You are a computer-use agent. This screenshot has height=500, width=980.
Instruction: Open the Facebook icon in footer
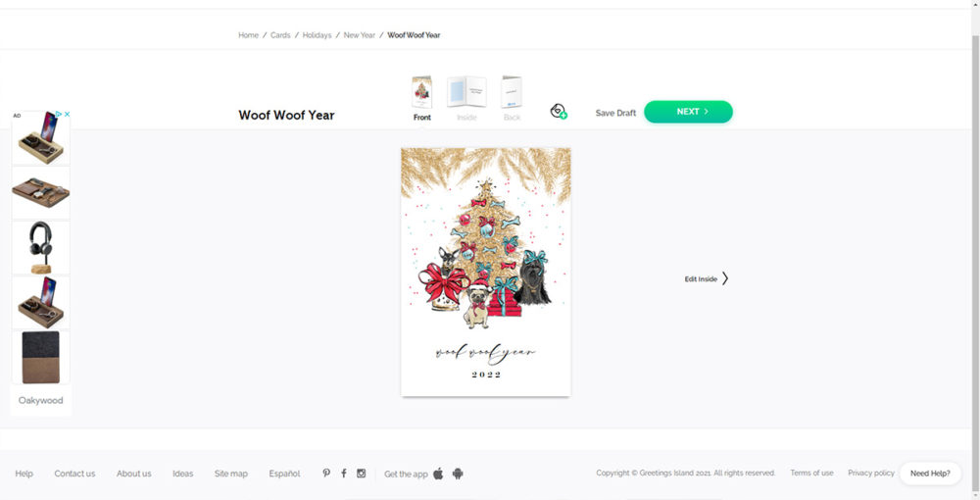tap(344, 474)
